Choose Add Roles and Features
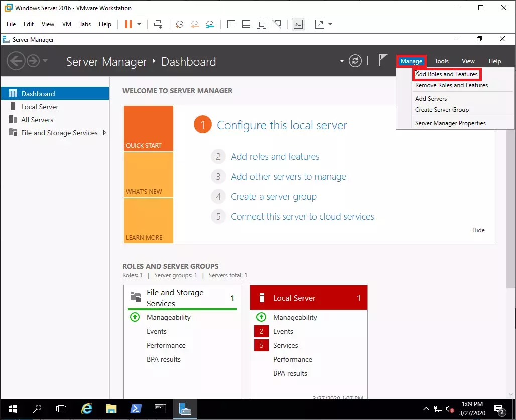The image size is (516, 420). [446, 74]
